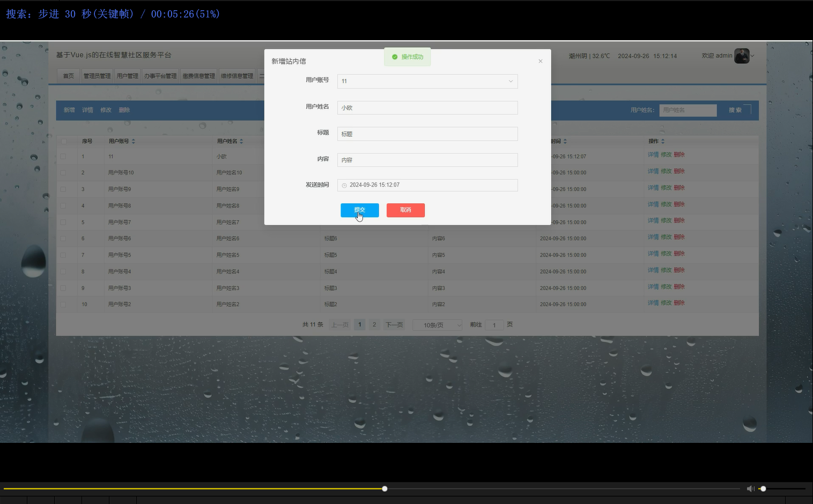The height and width of the screenshot is (504, 813).
Task: Click 修改 in the 用户账号10 row
Action: [x=666, y=171]
